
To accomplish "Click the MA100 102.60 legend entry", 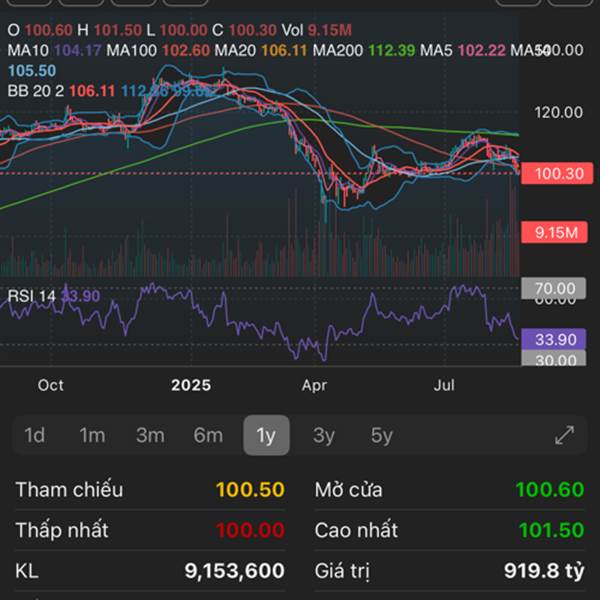I will [x=158, y=51].
